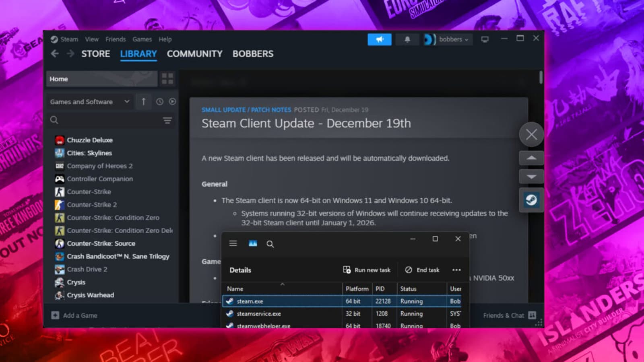Open Task Manager more options ellipsis
Screen dimensions: 644x362
456,270
